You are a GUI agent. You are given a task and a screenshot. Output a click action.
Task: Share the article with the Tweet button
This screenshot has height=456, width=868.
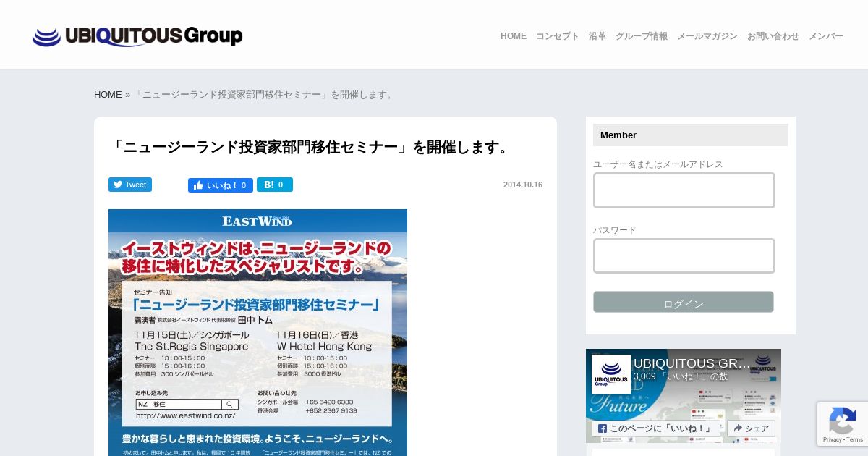tap(130, 185)
